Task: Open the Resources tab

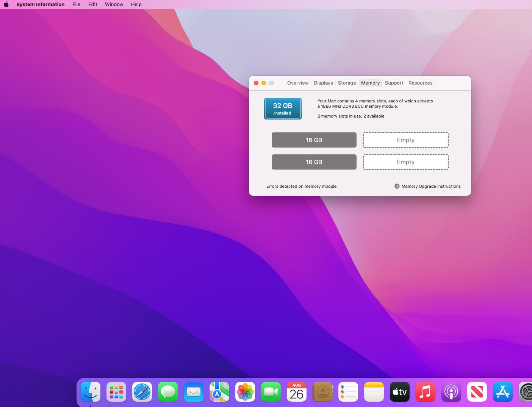Action: point(420,83)
